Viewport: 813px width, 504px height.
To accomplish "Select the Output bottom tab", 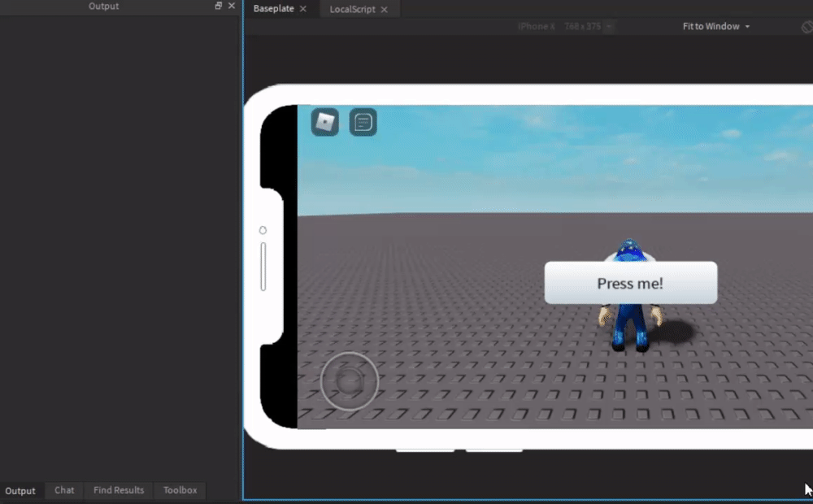I will click(20, 490).
